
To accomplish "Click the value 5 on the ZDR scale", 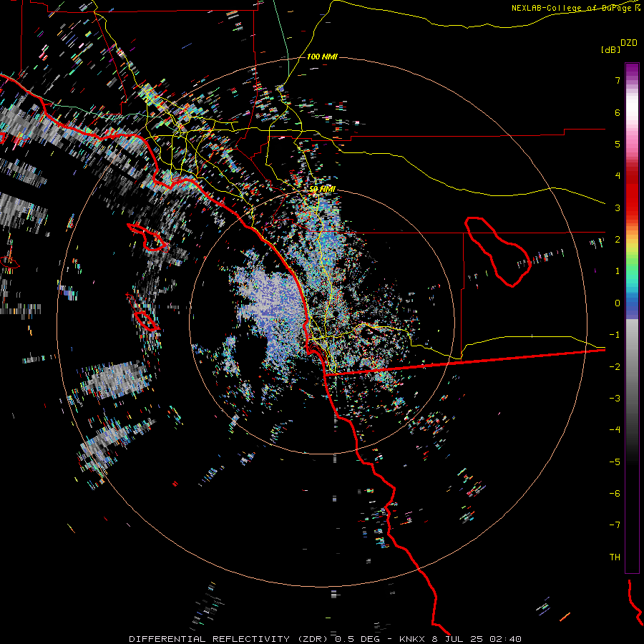I will tap(618, 144).
